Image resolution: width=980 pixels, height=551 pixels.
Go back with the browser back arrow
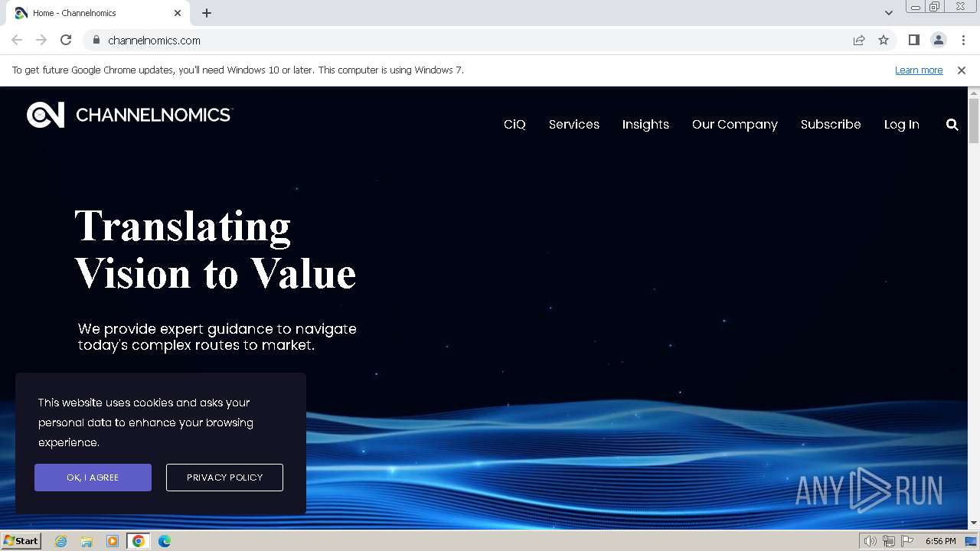17,40
